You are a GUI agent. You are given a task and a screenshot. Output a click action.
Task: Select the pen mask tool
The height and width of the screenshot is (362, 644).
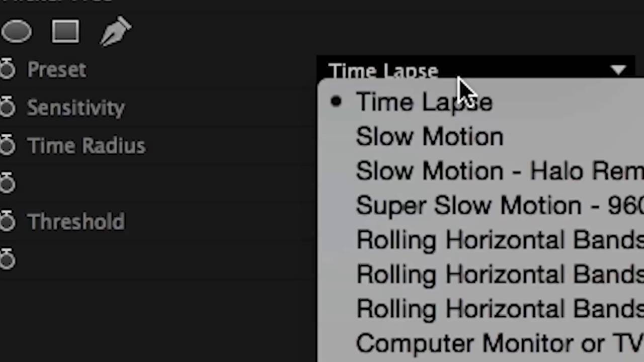tap(116, 32)
